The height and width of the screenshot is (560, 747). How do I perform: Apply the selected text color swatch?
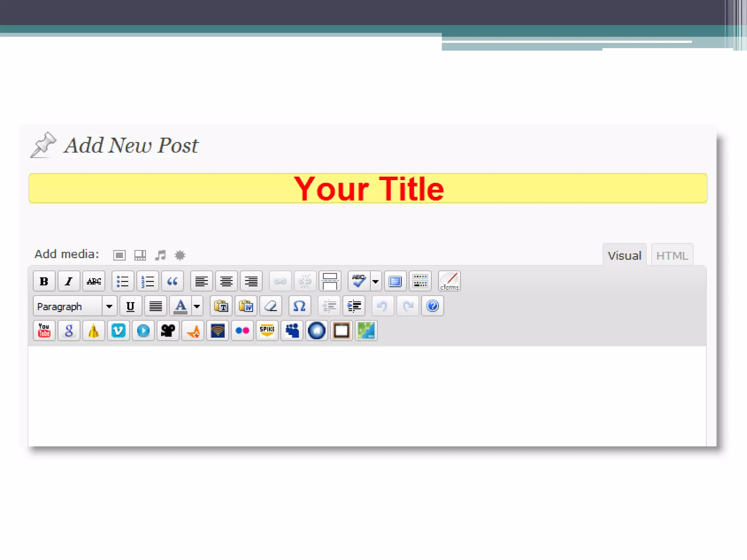181,306
